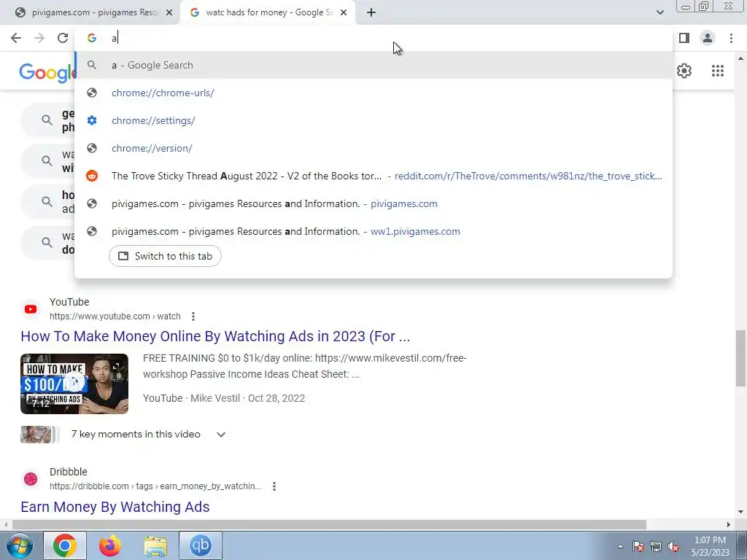The image size is (747, 560).
Task: Click the horizontal scrollbar bar
Action: (329, 525)
